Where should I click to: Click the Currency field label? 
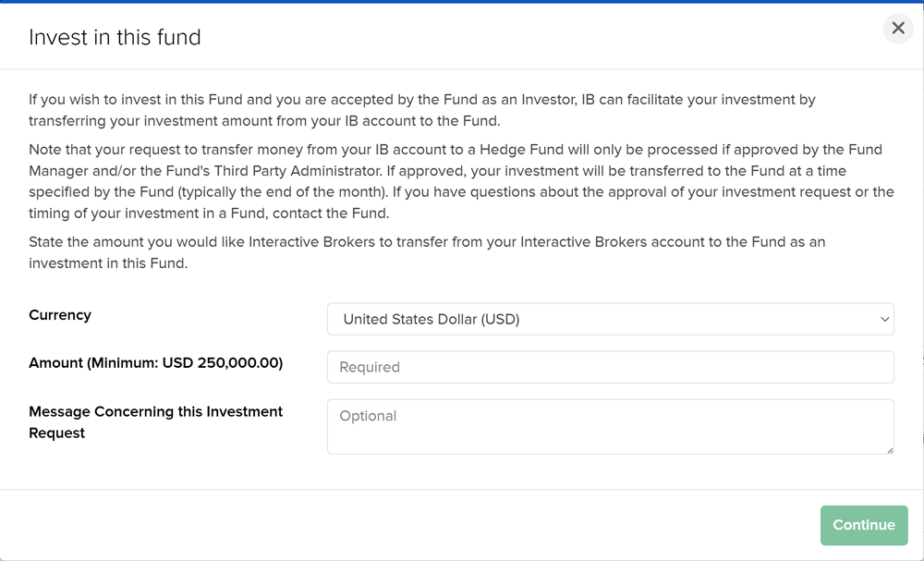[x=60, y=314]
